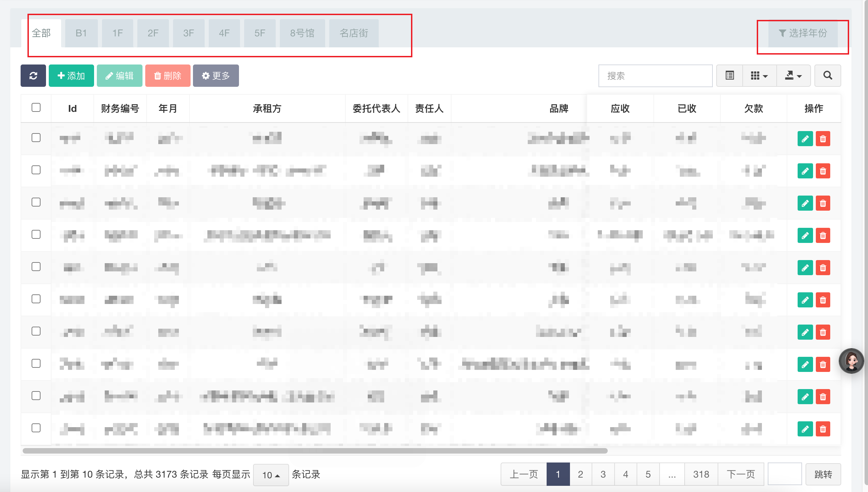Click the dark refresh icon button

point(33,76)
